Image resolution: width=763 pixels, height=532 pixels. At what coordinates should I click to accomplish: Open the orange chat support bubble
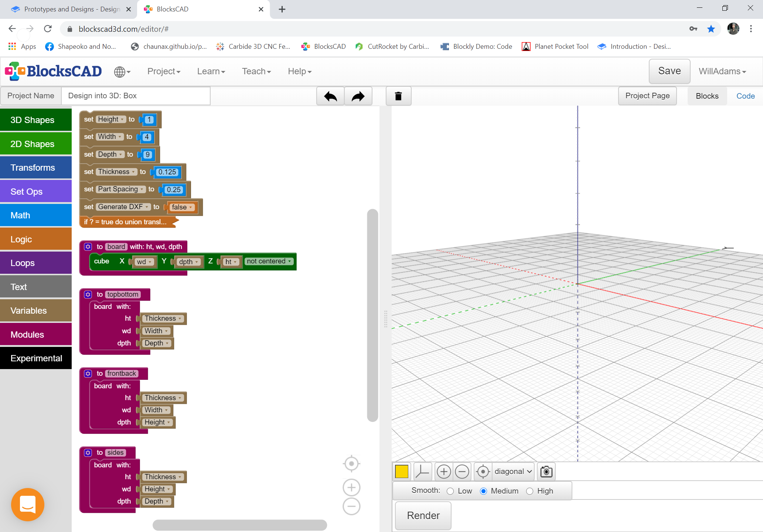pos(28,504)
